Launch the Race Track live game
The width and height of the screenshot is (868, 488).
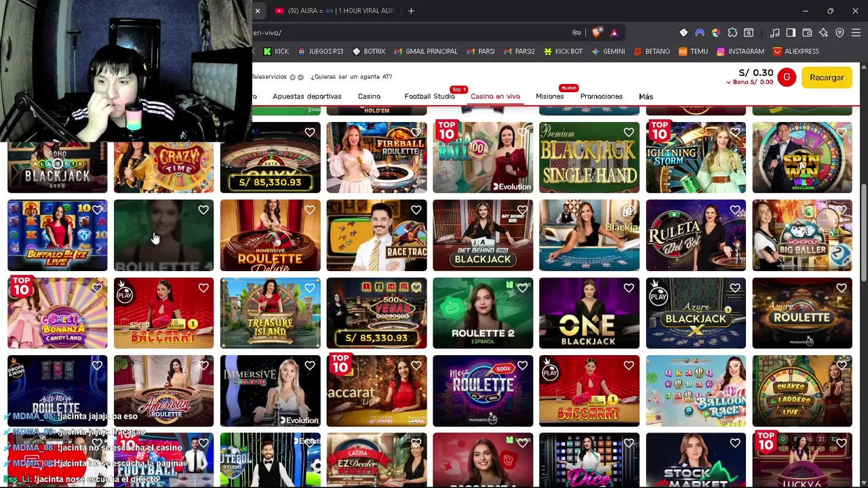tap(376, 235)
